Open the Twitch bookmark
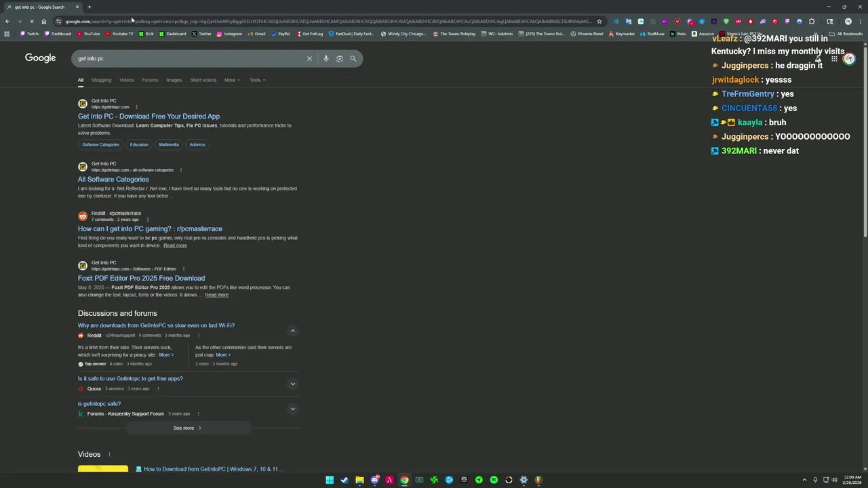Screen dimensions: 868x488 point(29,34)
